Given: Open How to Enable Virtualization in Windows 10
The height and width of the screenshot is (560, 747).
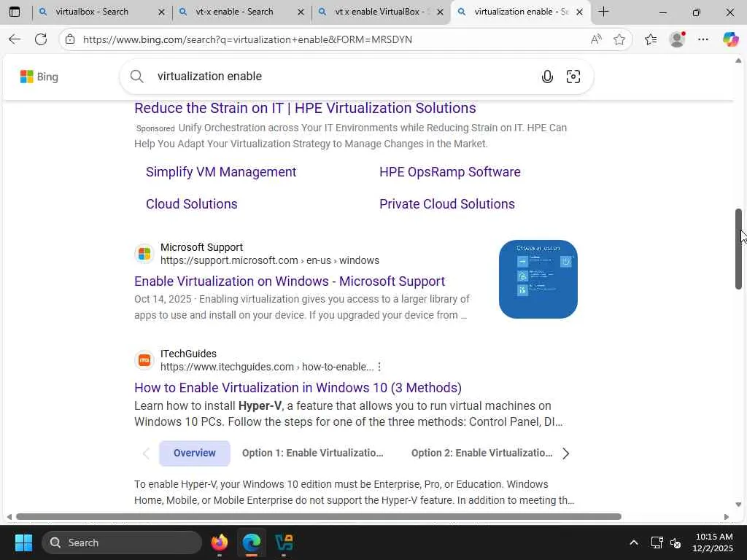Looking at the screenshot, I should click(298, 388).
